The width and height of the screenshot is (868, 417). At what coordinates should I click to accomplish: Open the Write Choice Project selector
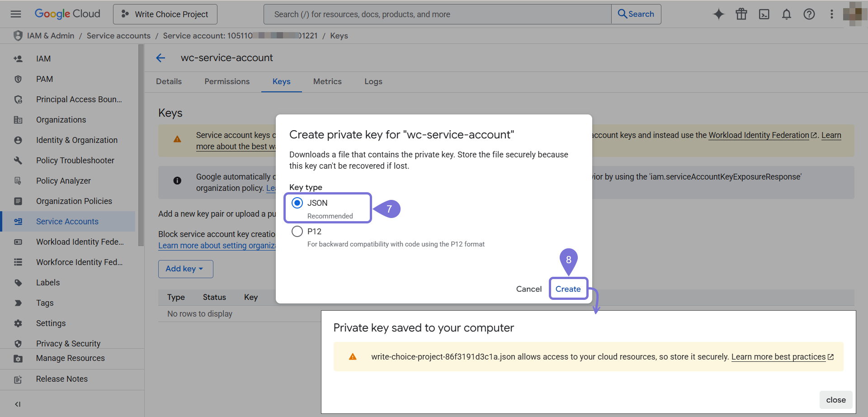(165, 14)
